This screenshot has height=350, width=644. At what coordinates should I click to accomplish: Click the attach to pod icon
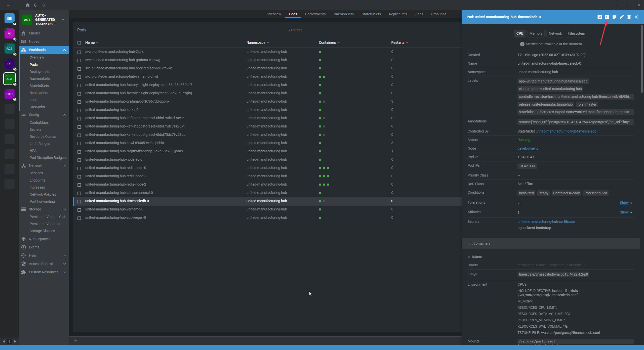pyautogui.click(x=600, y=17)
